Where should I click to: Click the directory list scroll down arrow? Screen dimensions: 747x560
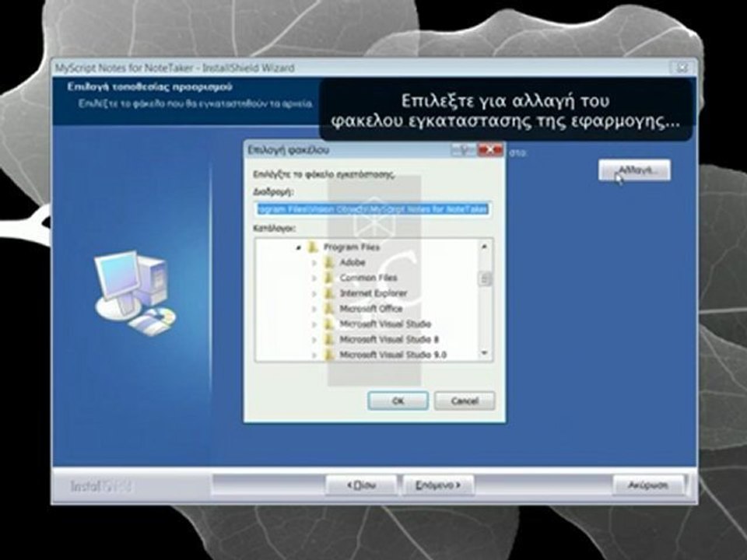point(485,353)
